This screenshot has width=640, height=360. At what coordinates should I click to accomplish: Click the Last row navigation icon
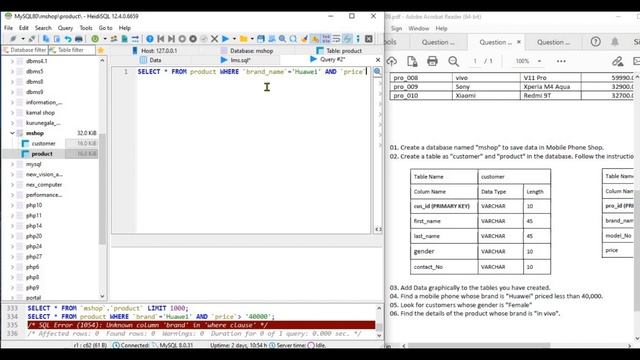point(171,39)
